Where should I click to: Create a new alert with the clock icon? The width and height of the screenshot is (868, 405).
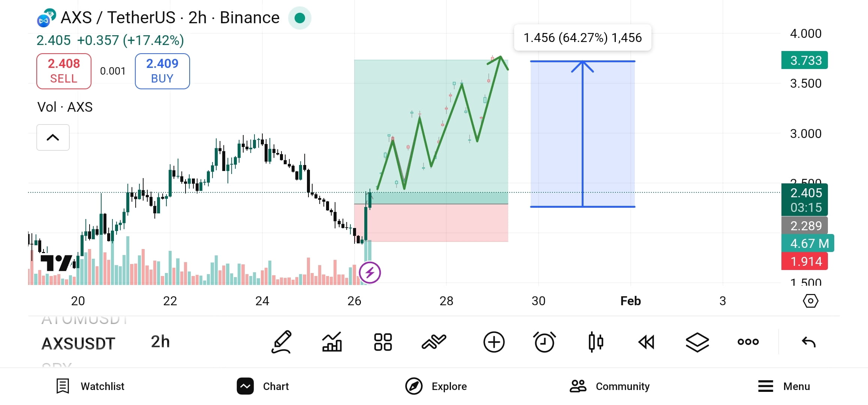click(x=545, y=342)
